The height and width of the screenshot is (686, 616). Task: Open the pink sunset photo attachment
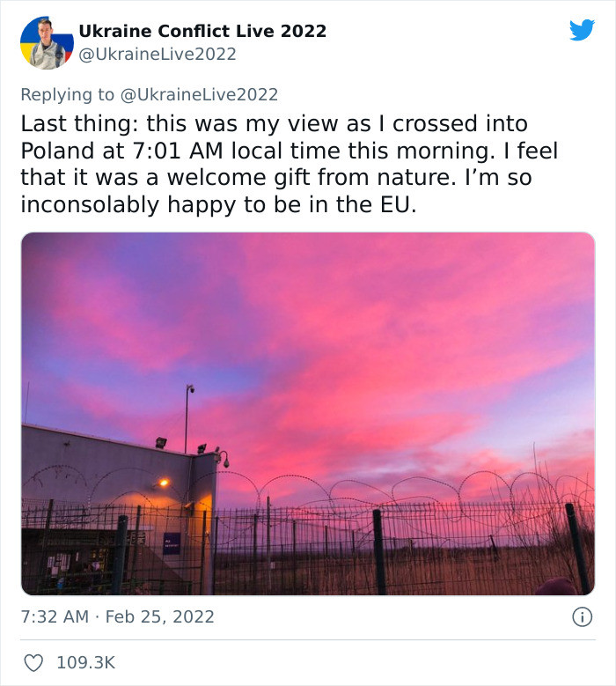(x=308, y=413)
